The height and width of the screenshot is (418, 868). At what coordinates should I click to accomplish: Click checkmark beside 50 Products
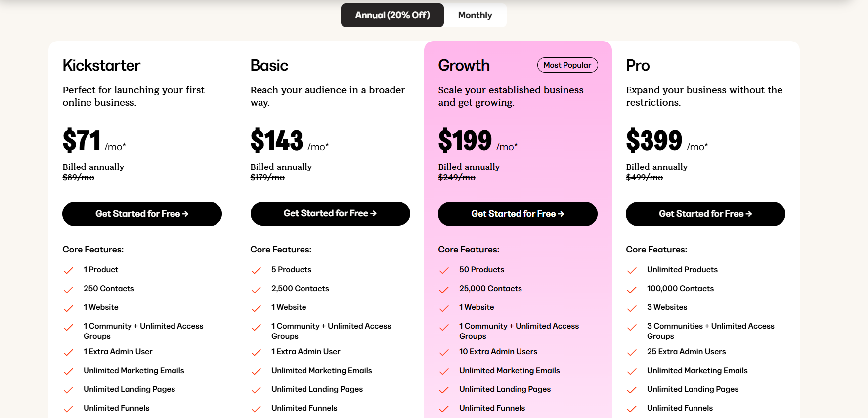pos(444,270)
